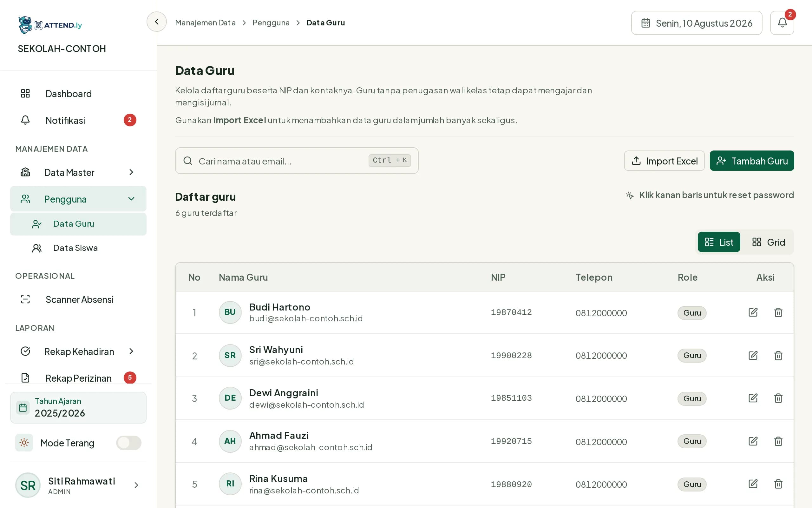
Task: Open Dashboard from the sidebar
Action: pyautogui.click(x=78, y=93)
